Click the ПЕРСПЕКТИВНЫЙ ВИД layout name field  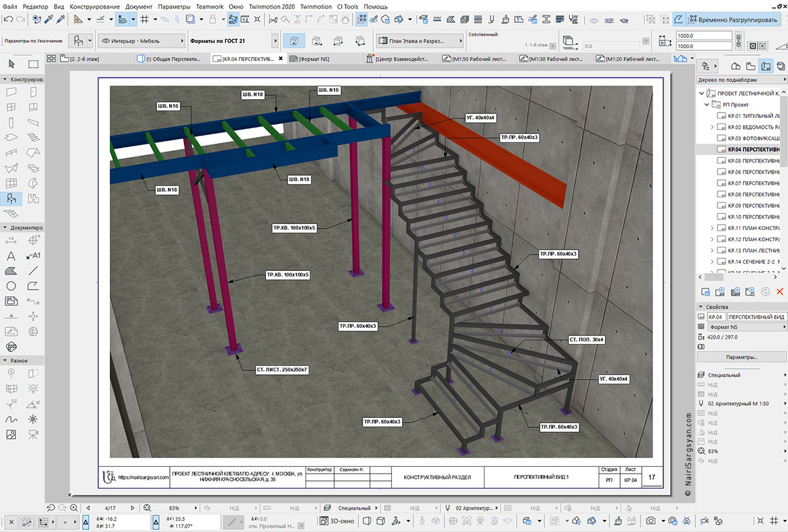[x=756, y=317]
